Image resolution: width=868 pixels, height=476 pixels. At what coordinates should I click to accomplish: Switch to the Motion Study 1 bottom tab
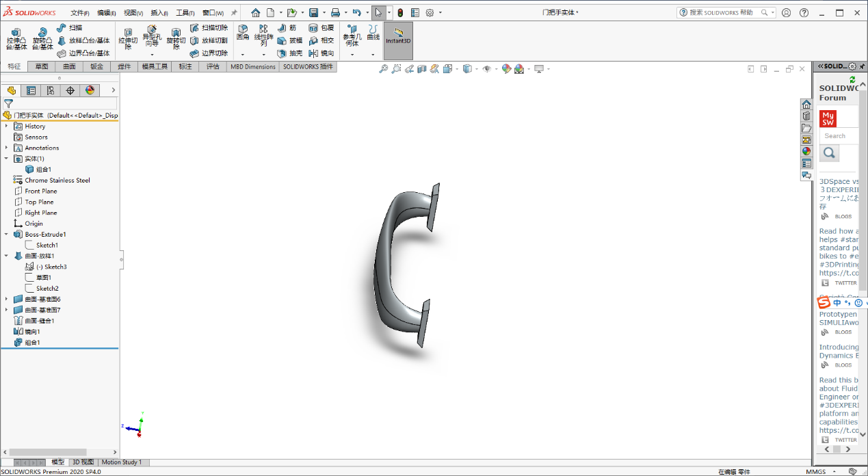(x=122, y=462)
